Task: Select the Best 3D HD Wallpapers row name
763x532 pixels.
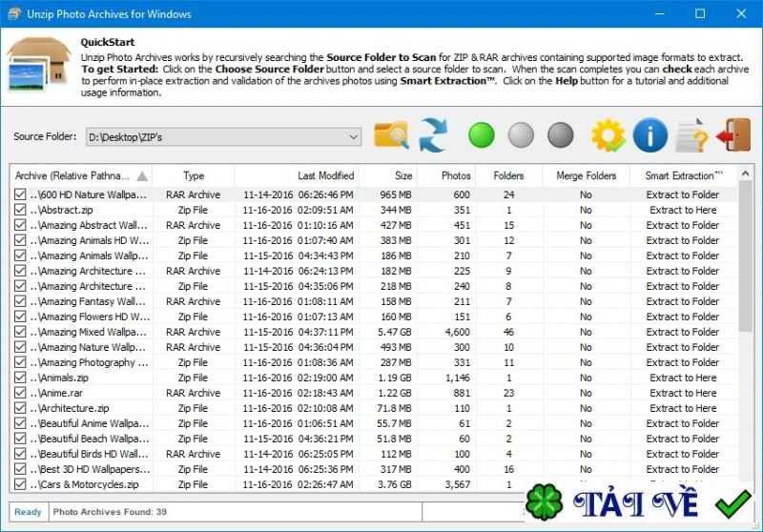Action: click(x=90, y=469)
